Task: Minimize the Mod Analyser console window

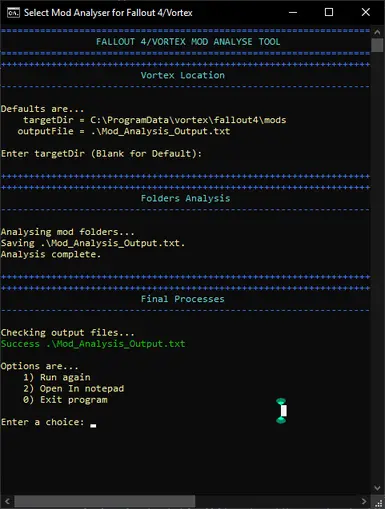Action: pyautogui.click(x=293, y=13)
